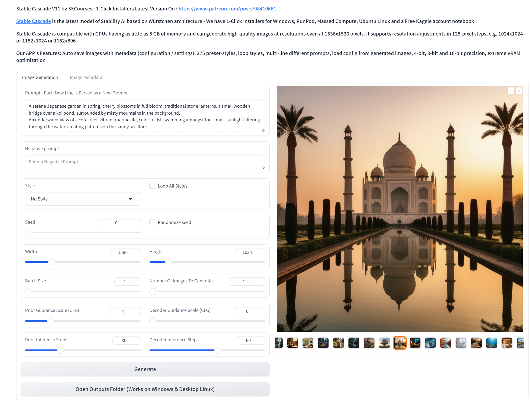Click the download image icon

511,90
